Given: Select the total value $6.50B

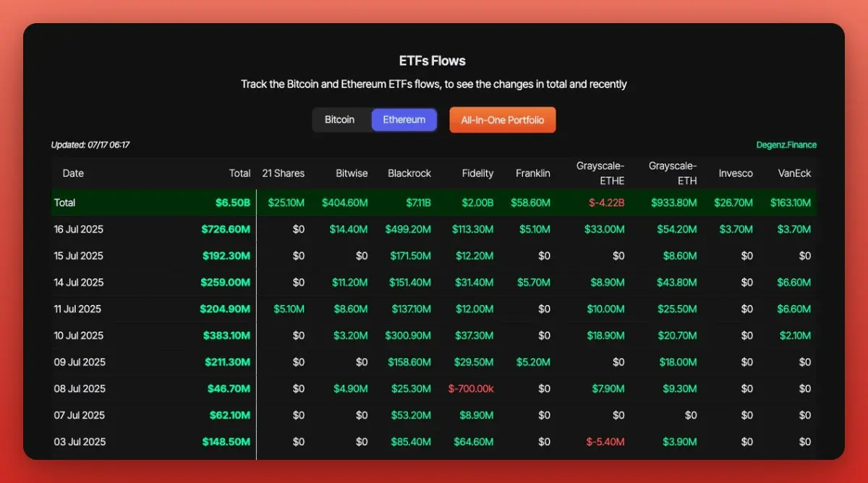Looking at the screenshot, I should [x=233, y=202].
